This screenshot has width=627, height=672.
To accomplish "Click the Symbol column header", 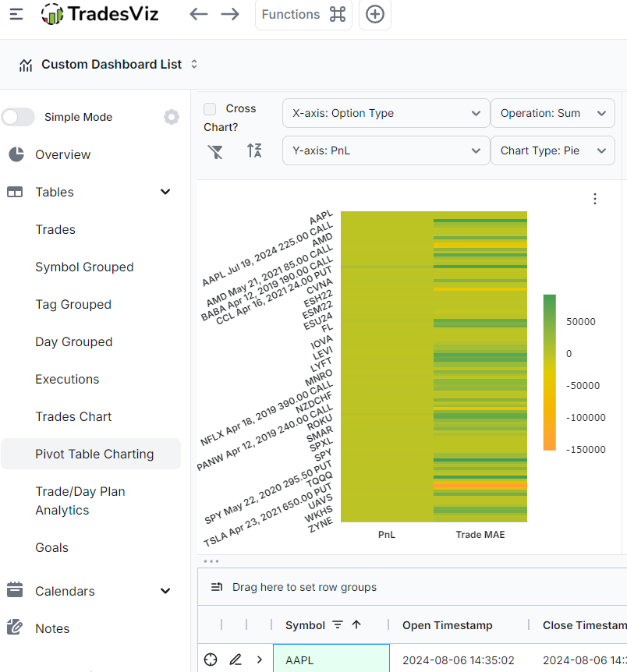I will pyautogui.click(x=306, y=625).
